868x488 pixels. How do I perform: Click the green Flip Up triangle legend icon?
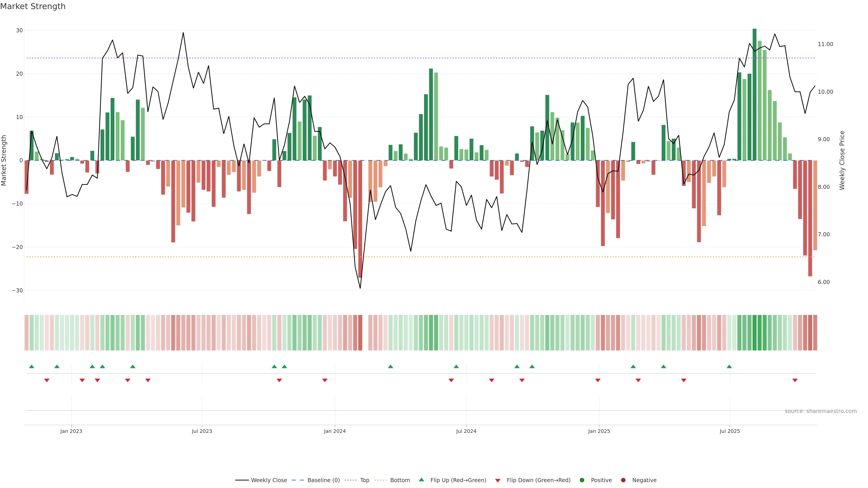tap(421, 480)
